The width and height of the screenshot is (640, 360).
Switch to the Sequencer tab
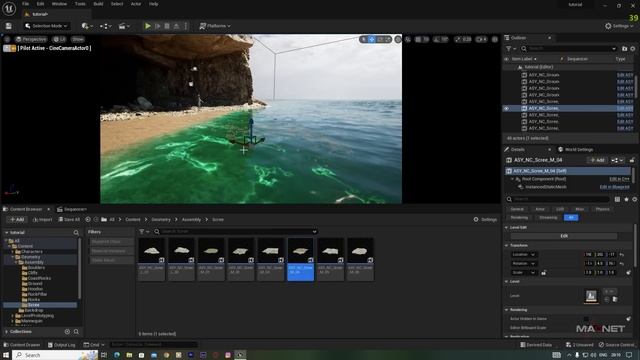(72, 209)
